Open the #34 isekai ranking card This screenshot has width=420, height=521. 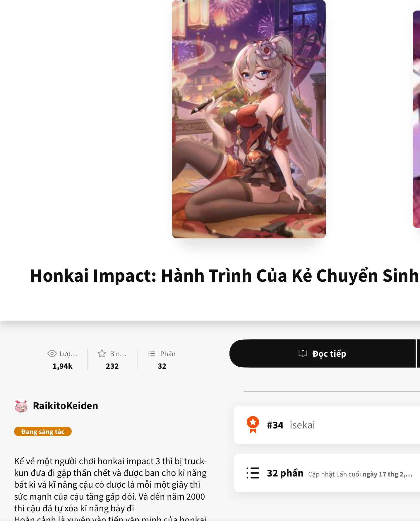327,425
